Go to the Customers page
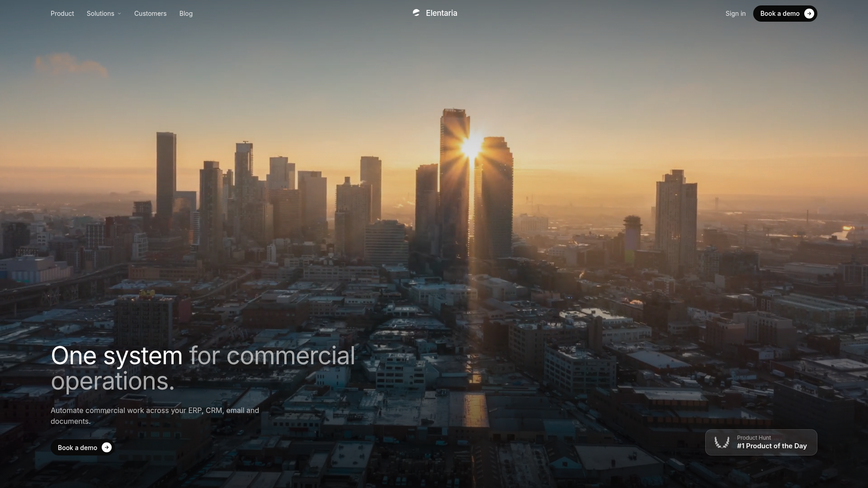This screenshot has height=488, width=868. [x=150, y=14]
